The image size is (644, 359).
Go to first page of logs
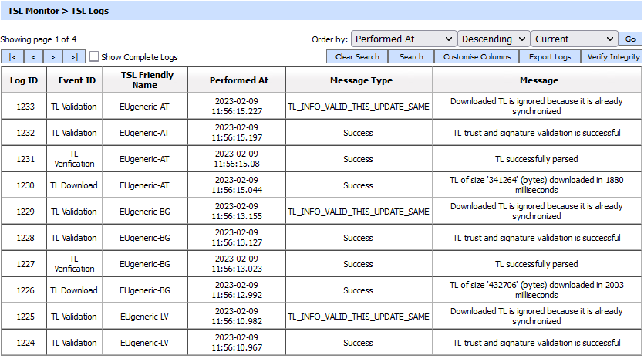pos(13,57)
